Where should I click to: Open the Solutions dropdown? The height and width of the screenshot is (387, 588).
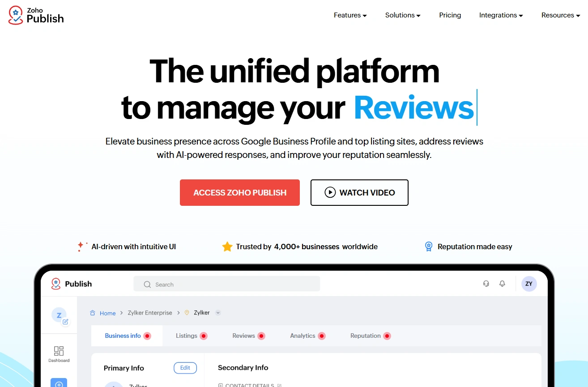[402, 15]
